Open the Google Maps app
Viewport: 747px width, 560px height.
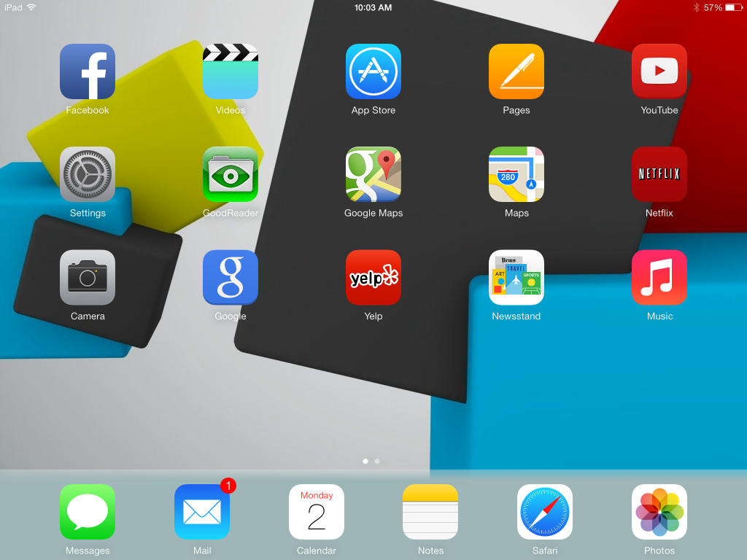click(373, 174)
